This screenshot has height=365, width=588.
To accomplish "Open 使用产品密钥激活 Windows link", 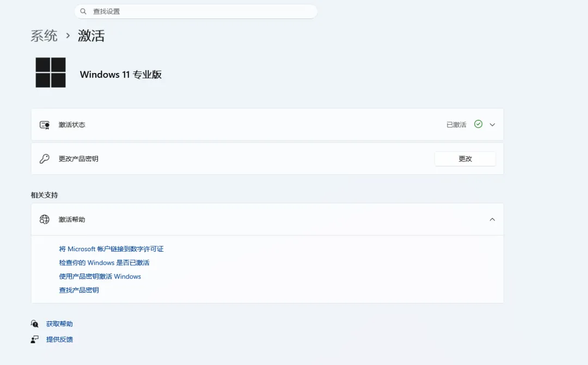I will point(100,276).
